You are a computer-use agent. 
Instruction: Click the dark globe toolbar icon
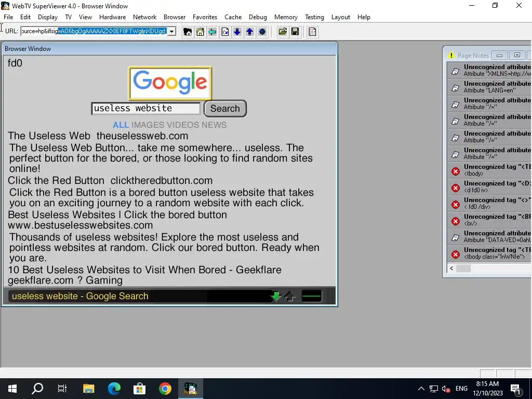[262, 32]
